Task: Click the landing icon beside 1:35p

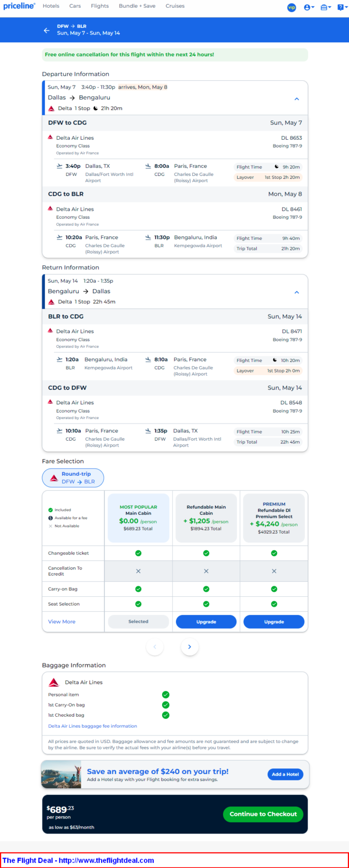Action: coord(148,431)
